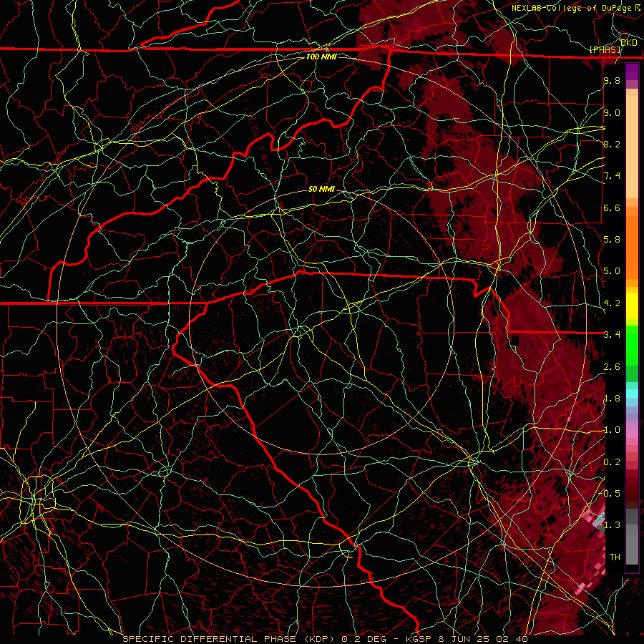
Task: Click the bright green segment of the color bar
Action: coord(632,346)
